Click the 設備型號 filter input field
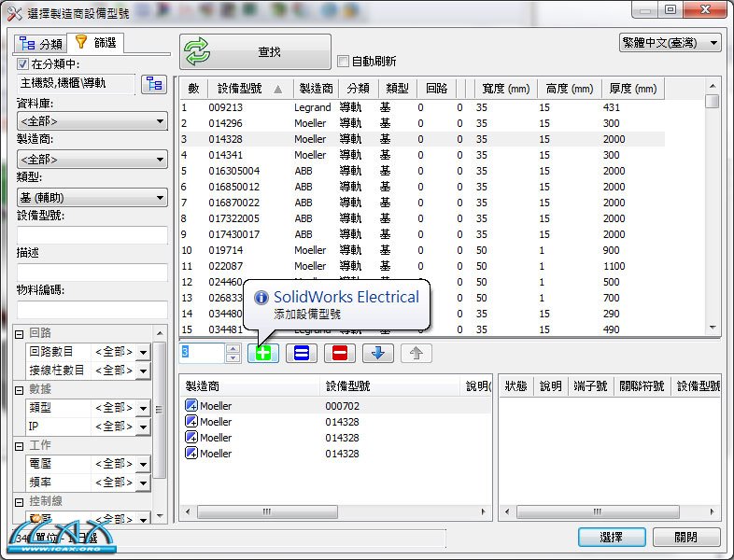734x560 pixels. (92, 235)
